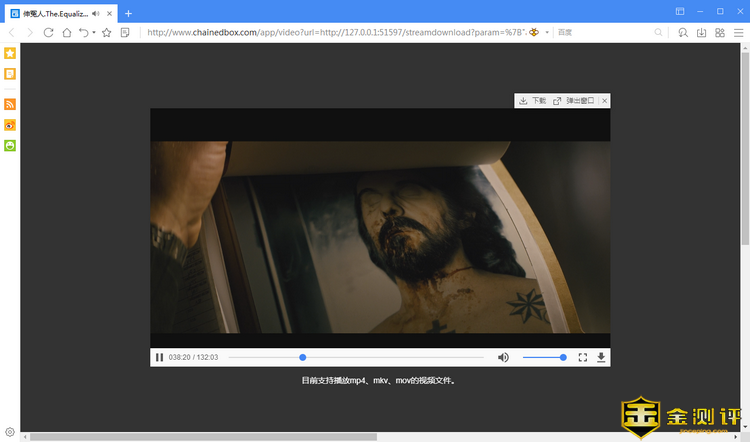Toggle fullscreen mode in the video player
The height and width of the screenshot is (442, 750).
point(583,357)
